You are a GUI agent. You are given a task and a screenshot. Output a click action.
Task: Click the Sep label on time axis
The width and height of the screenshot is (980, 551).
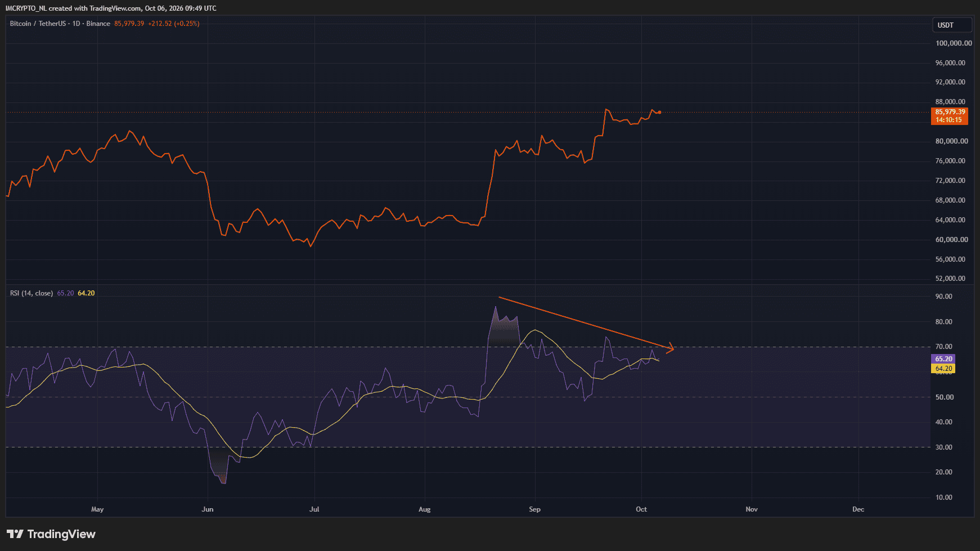534,509
